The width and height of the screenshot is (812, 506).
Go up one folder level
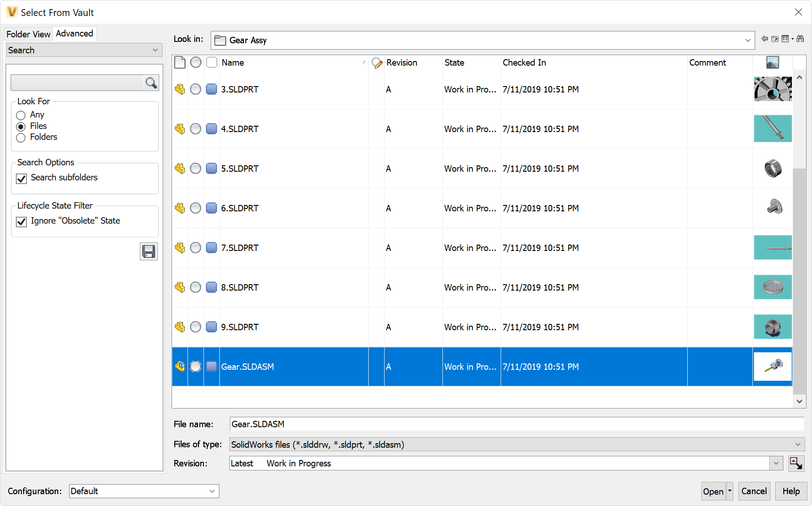click(x=775, y=39)
